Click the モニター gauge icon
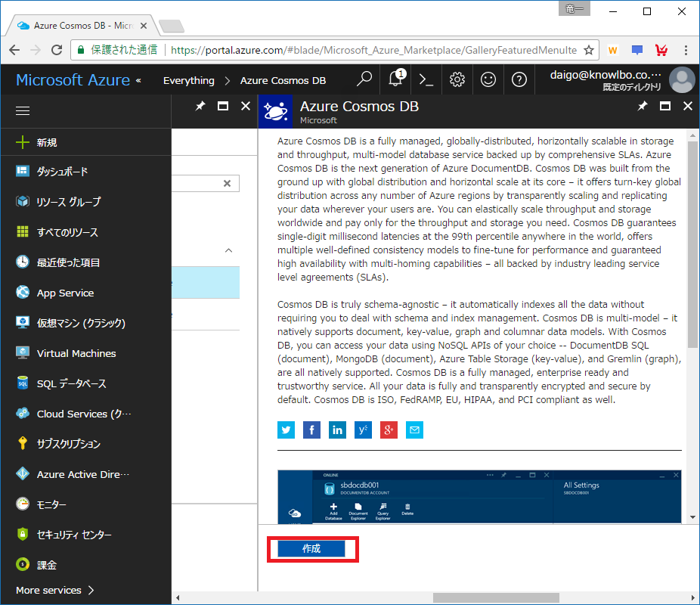 tap(23, 504)
